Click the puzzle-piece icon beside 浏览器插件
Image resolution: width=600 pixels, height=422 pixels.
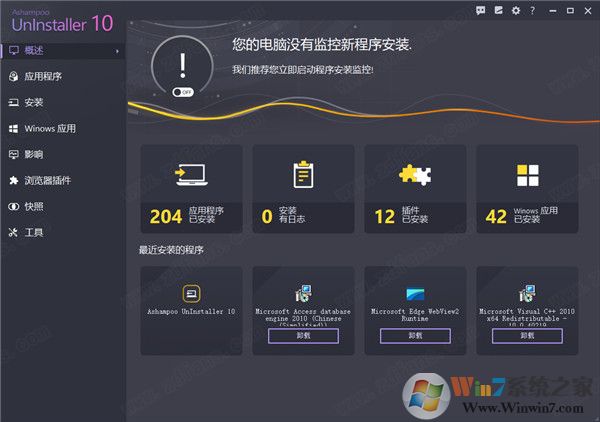tap(14, 180)
